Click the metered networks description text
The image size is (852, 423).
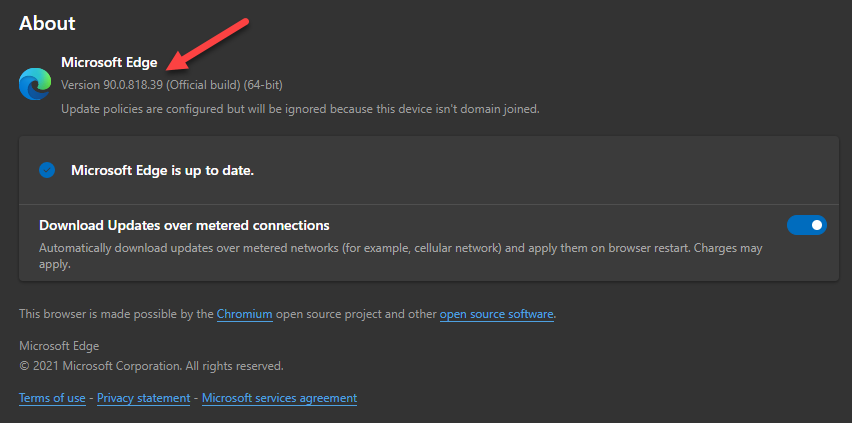click(400, 257)
